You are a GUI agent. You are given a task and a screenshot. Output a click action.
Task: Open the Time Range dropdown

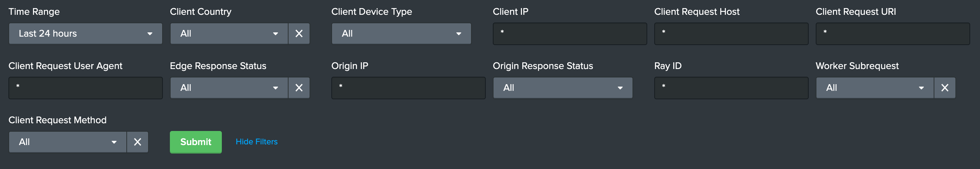(85, 33)
